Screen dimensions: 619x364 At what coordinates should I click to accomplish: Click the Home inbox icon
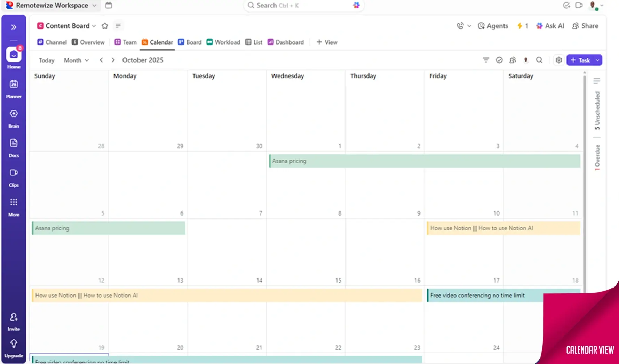(14, 55)
